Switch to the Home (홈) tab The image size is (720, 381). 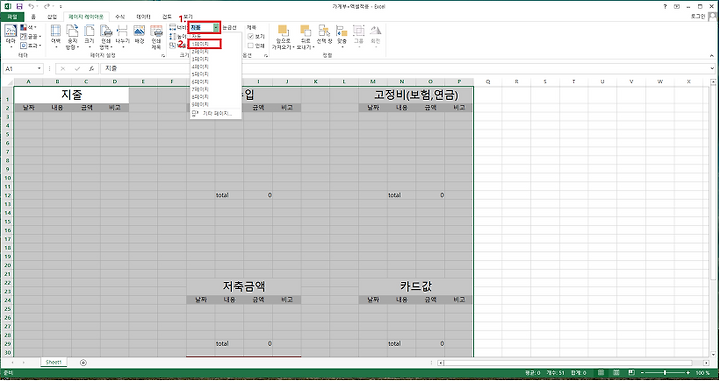click(x=33, y=17)
